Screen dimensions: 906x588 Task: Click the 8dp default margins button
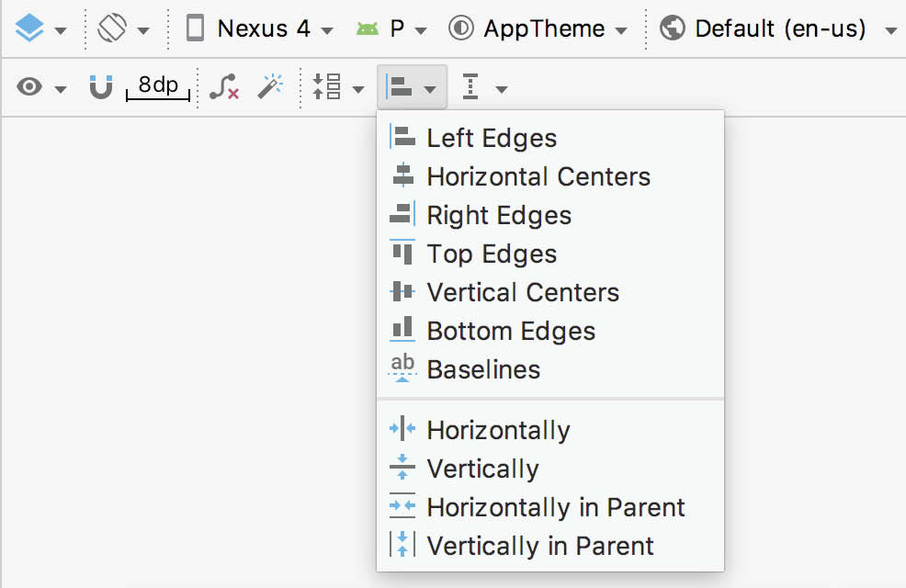pos(158,87)
